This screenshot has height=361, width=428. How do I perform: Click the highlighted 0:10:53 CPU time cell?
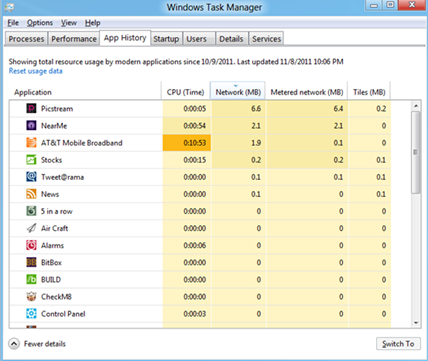(x=187, y=143)
